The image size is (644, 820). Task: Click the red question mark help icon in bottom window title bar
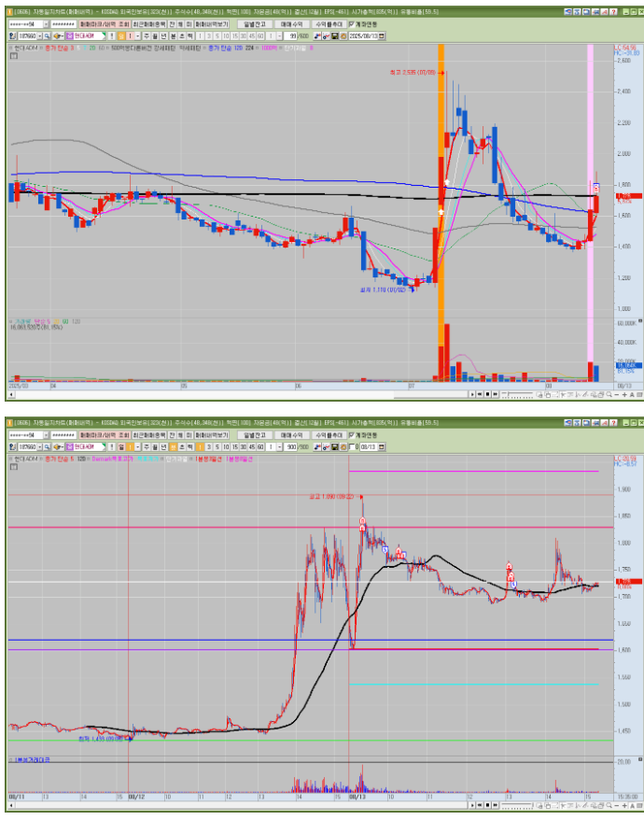click(614, 422)
